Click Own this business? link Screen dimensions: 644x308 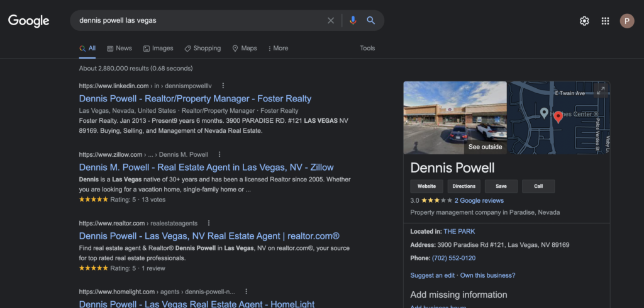point(487,275)
